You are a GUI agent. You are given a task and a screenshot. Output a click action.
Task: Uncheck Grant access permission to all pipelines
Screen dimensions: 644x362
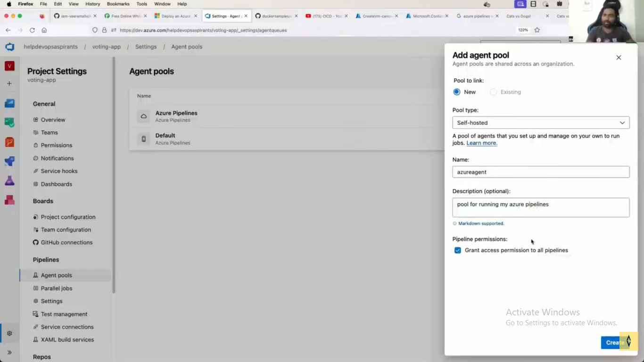(x=457, y=250)
